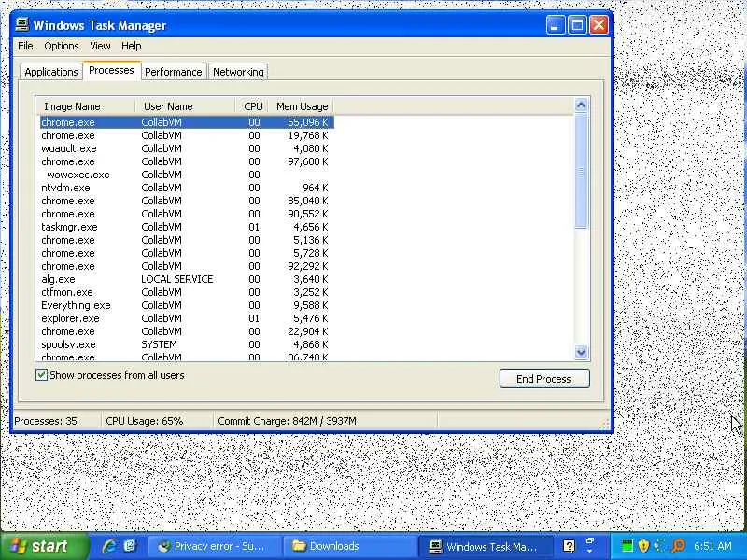Click the End Process button
The width and height of the screenshot is (747, 560).
pyautogui.click(x=544, y=379)
